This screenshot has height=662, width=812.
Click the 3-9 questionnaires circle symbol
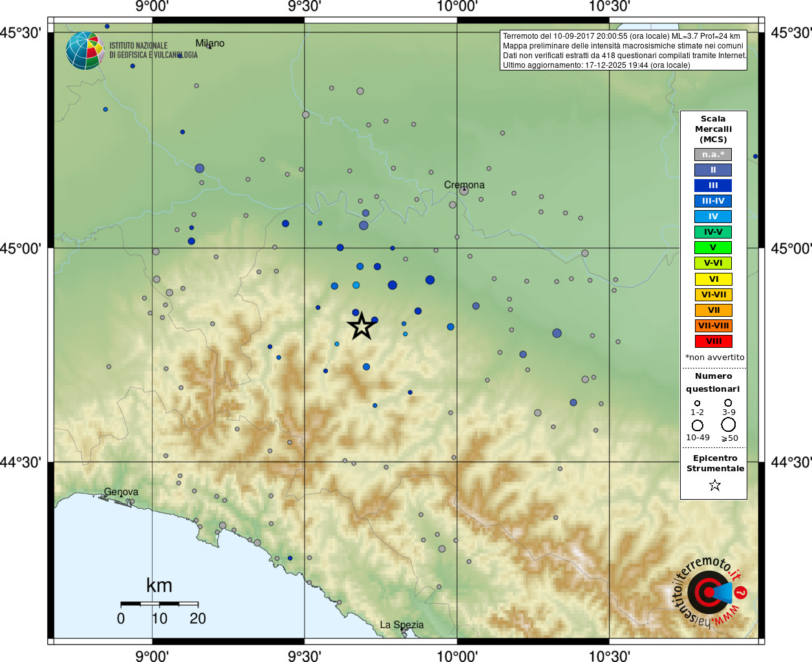pyautogui.click(x=728, y=403)
